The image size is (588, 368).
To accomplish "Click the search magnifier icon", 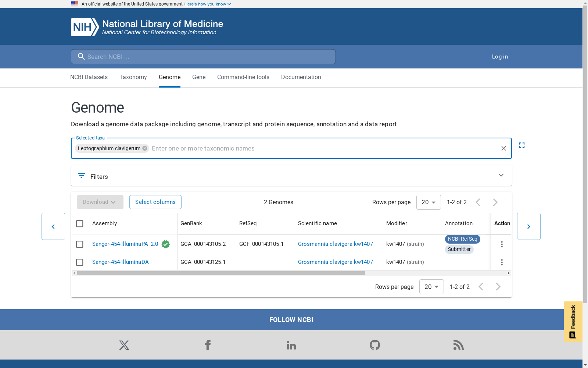I will 81,56.
